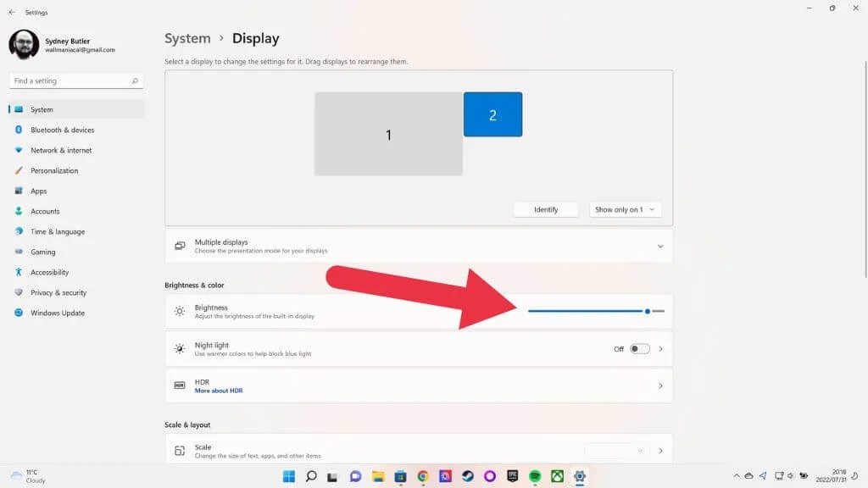Click the Gaming controller icon in sidebar
Screen dimensions: 868x488
pyautogui.click(x=16, y=252)
